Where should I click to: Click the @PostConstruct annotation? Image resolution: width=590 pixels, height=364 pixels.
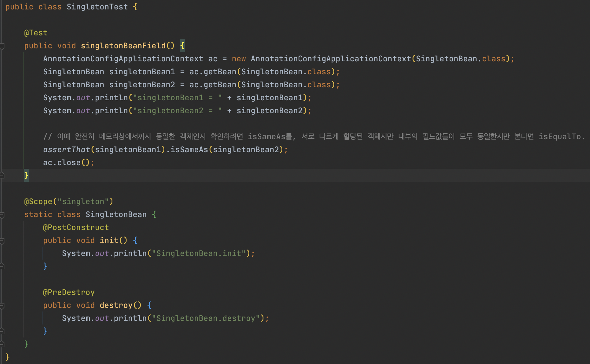[76, 227]
